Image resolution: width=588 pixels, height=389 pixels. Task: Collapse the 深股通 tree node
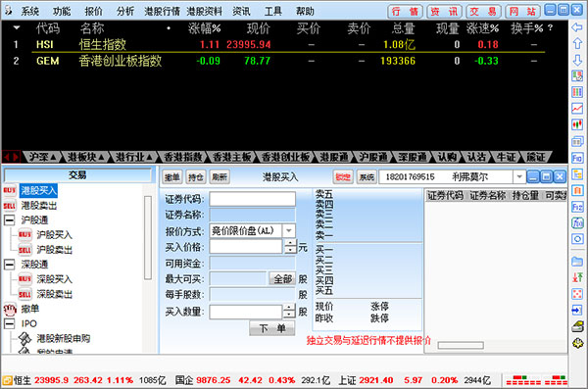(10, 265)
